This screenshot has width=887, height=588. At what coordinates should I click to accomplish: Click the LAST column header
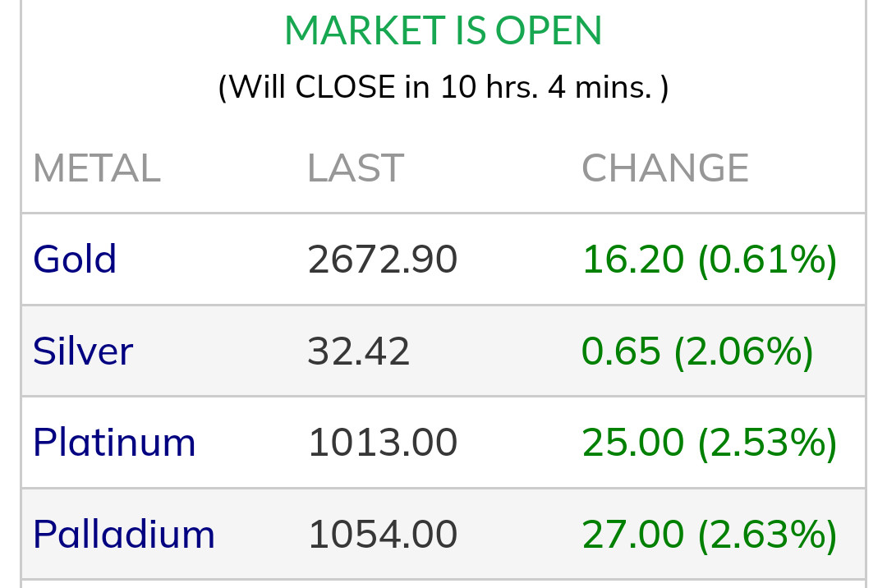click(355, 168)
